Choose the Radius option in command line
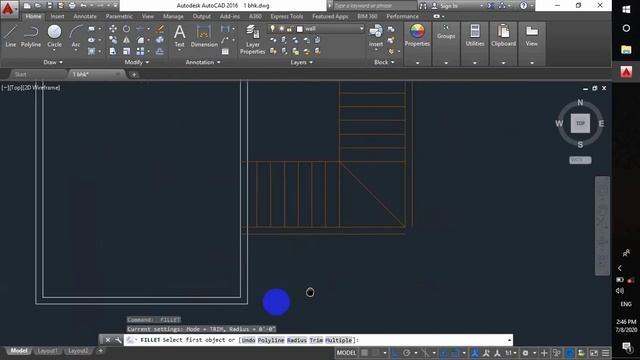Image resolution: width=640 pixels, height=360 pixels. coord(297,340)
